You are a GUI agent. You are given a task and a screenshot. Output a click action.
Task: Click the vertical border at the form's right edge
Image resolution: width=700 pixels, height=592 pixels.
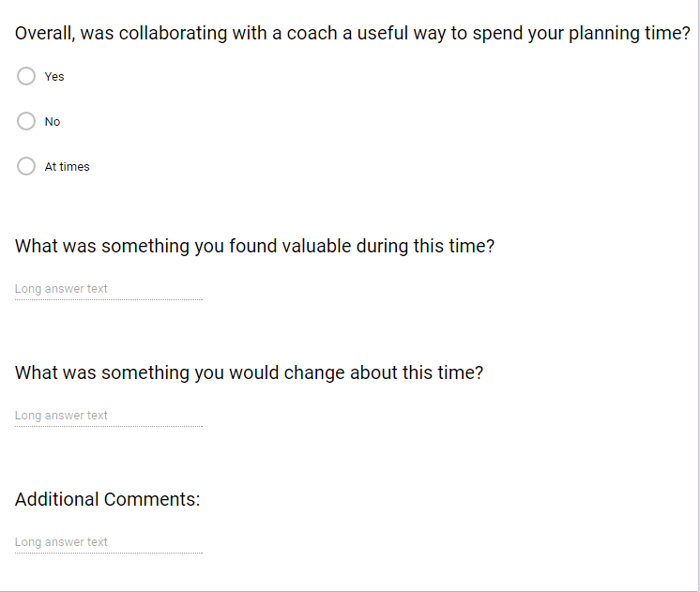pos(698,295)
